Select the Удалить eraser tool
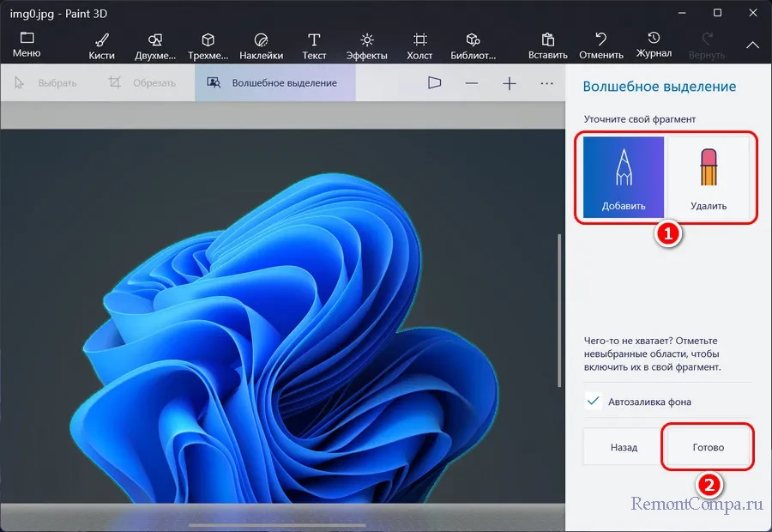The image size is (772, 532). pos(708,178)
